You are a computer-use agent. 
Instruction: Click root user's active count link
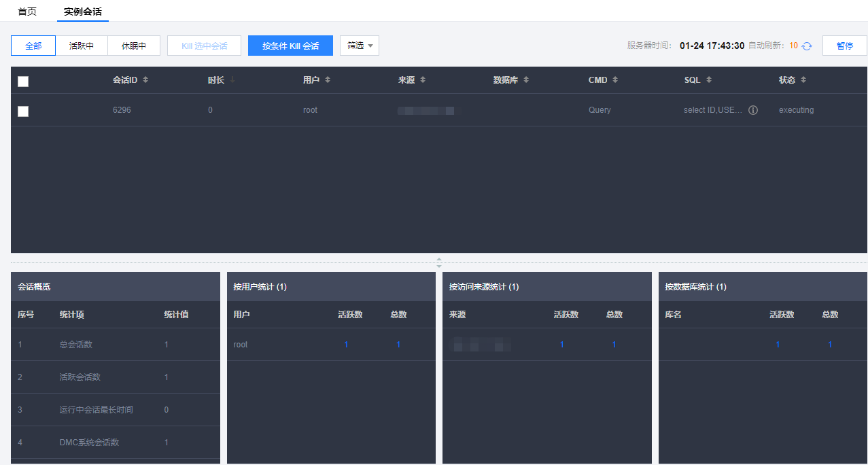tap(346, 345)
